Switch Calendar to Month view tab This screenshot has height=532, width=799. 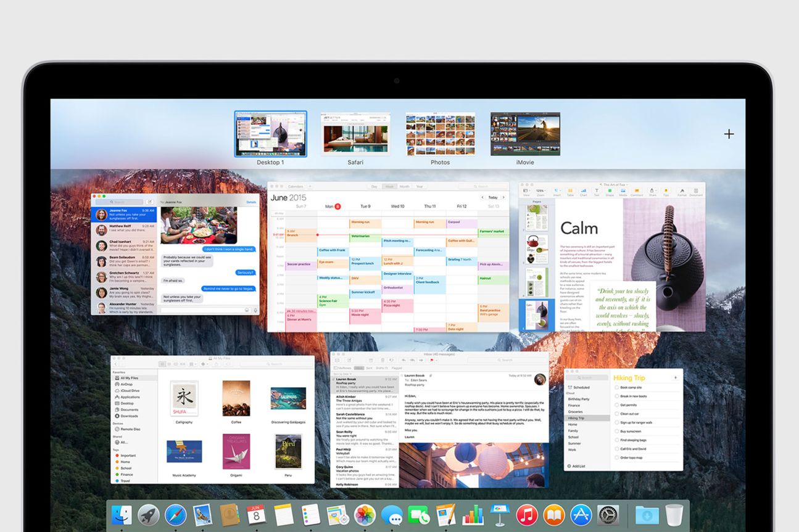(x=404, y=186)
